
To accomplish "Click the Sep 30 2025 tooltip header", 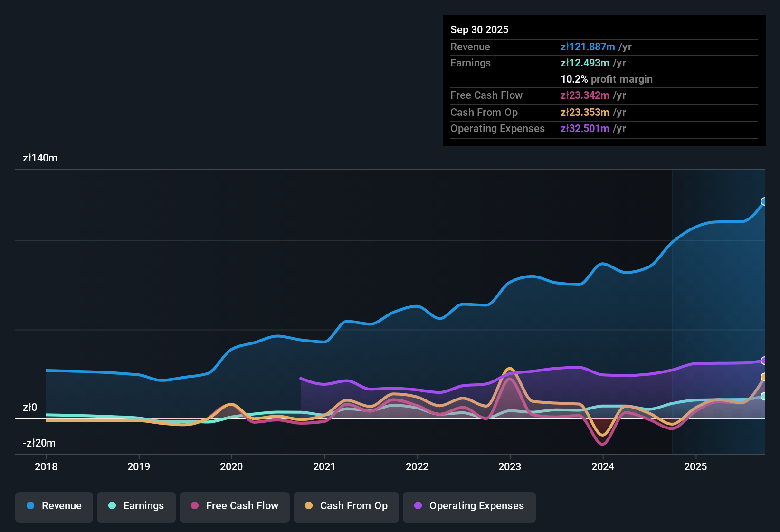I will [x=479, y=29].
